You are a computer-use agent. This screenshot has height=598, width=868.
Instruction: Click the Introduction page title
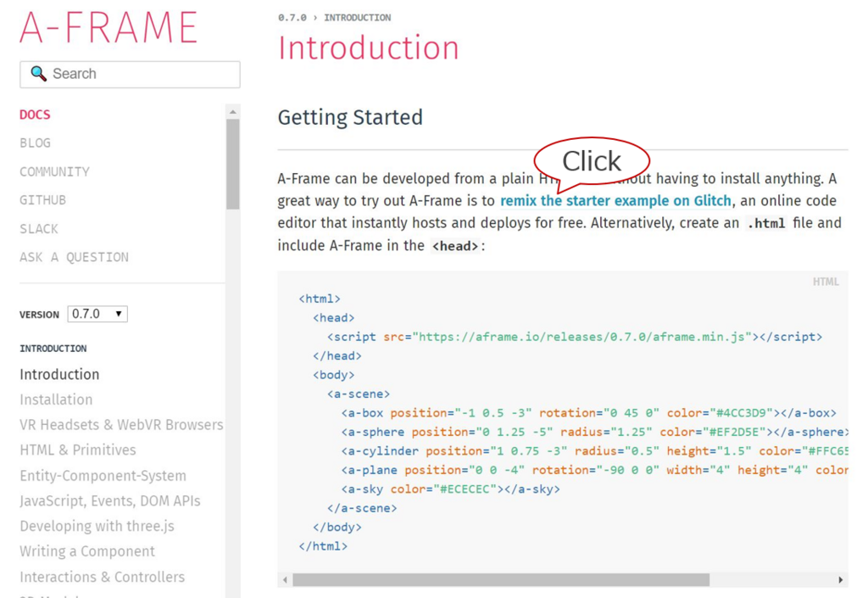click(x=369, y=48)
